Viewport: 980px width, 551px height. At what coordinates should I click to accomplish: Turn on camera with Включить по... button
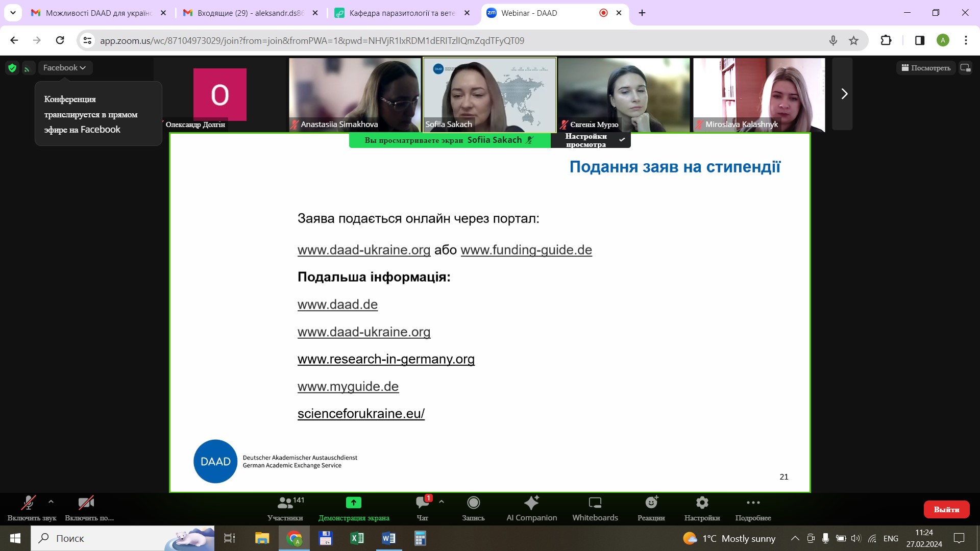(89, 508)
